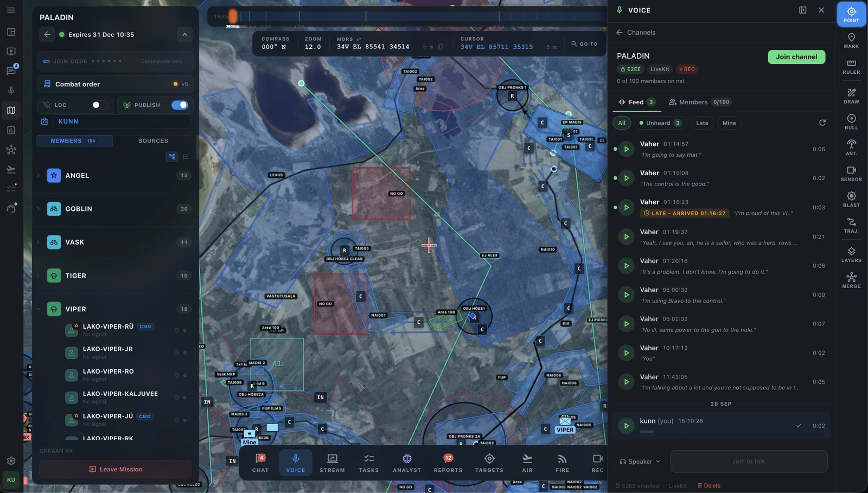Open the Antenna tool

coord(851,148)
